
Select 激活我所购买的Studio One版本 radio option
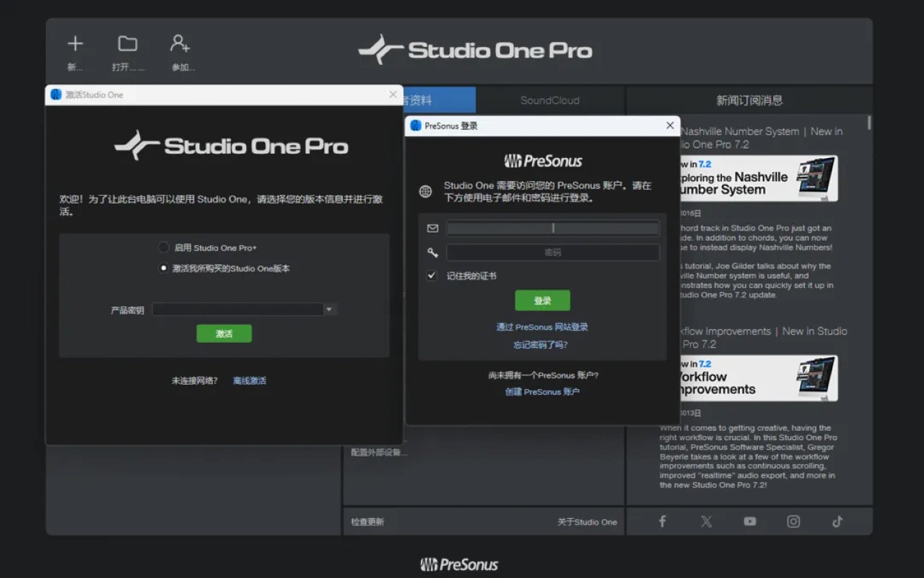pos(164,268)
